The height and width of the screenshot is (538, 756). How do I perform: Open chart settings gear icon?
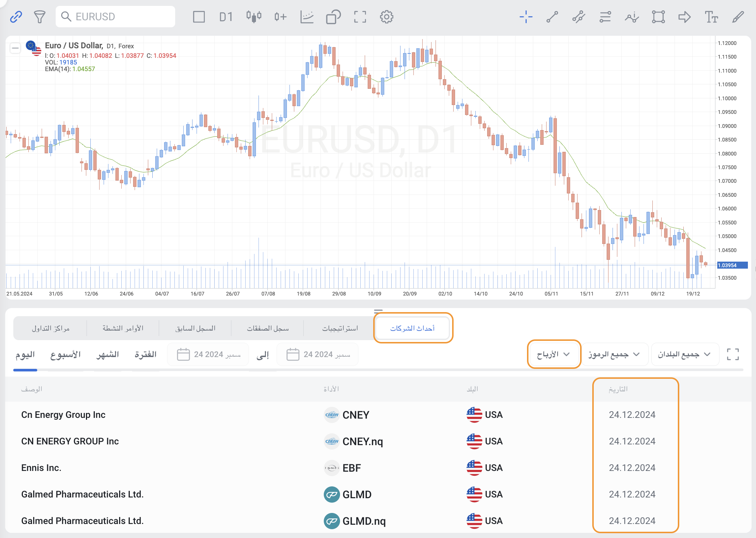pyautogui.click(x=386, y=17)
